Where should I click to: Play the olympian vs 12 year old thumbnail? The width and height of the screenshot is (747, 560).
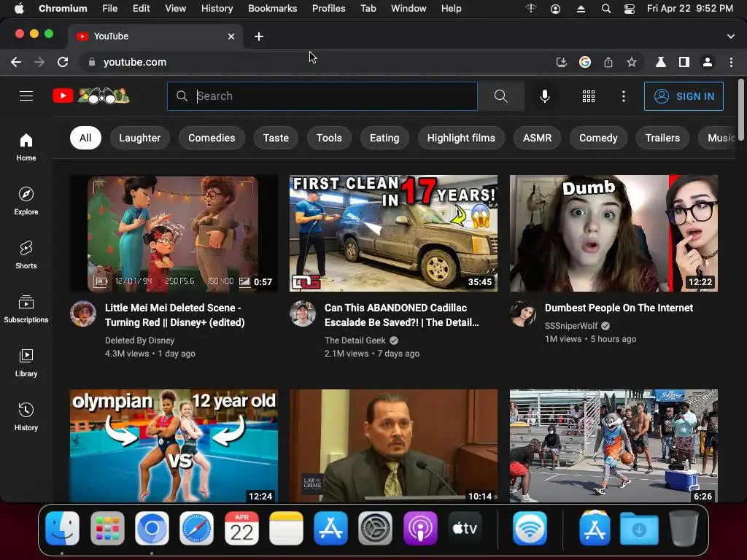pyautogui.click(x=174, y=446)
